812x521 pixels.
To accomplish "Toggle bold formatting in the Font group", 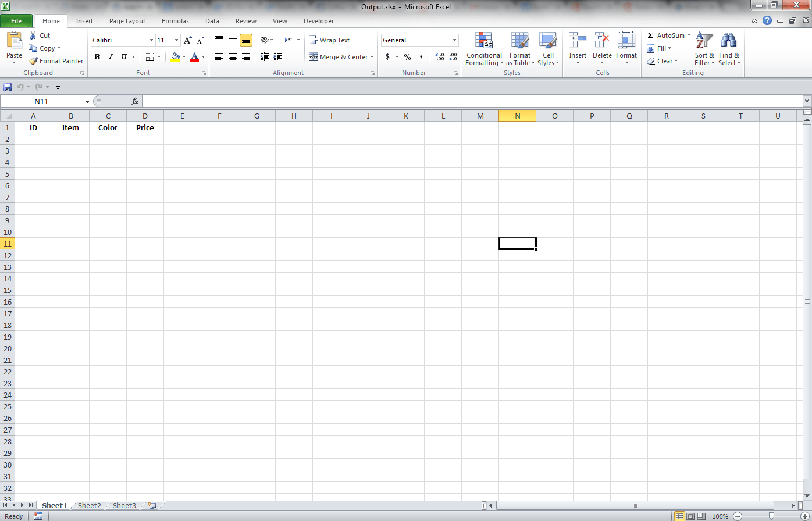I will pyautogui.click(x=97, y=56).
